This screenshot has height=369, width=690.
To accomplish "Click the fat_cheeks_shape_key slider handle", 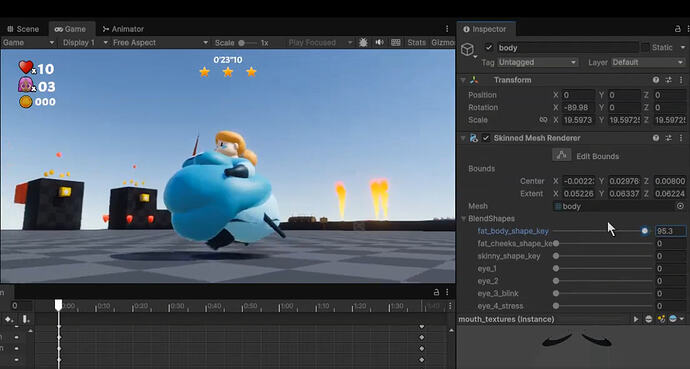I will tap(556, 243).
